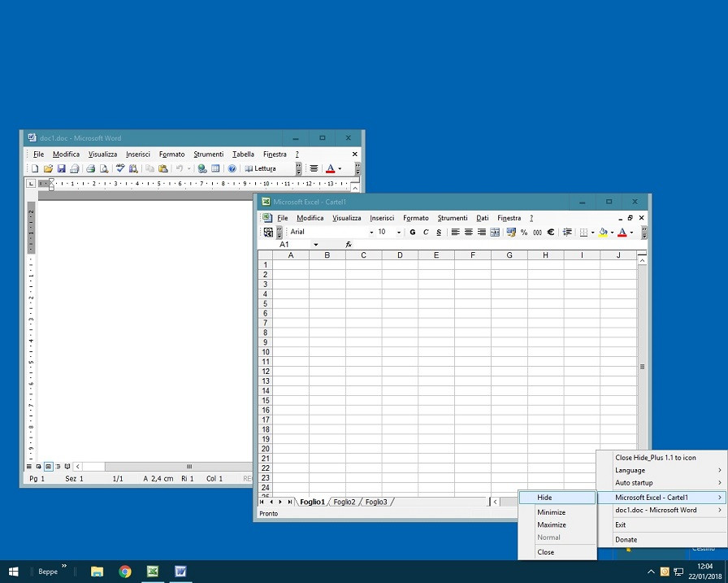
Task: Open the Visualizza menu in Excel
Action: tap(346, 218)
